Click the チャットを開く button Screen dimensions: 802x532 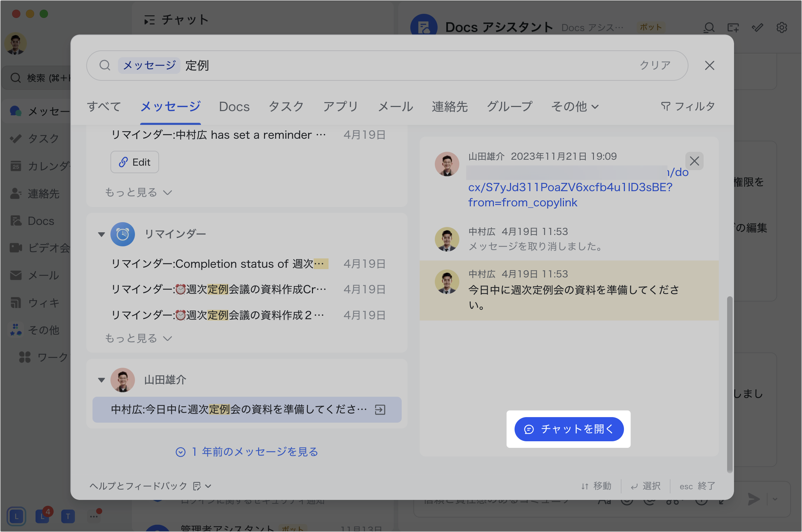pos(569,429)
